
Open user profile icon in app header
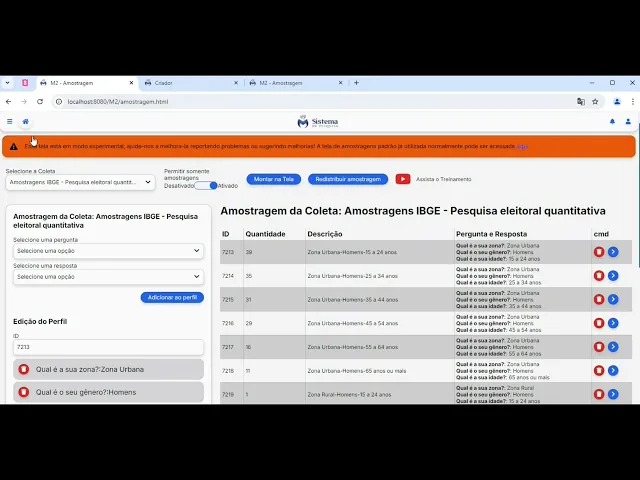click(x=628, y=122)
